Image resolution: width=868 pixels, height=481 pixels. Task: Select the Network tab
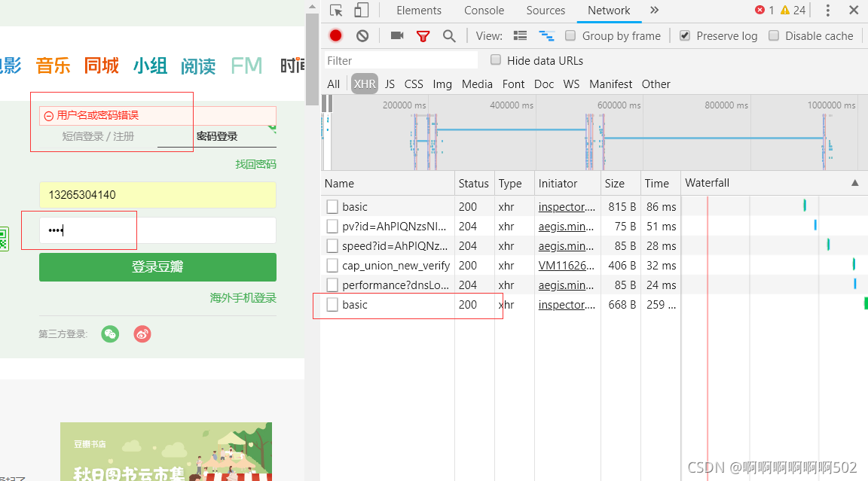pyautogui.click(x=609, y=11)
